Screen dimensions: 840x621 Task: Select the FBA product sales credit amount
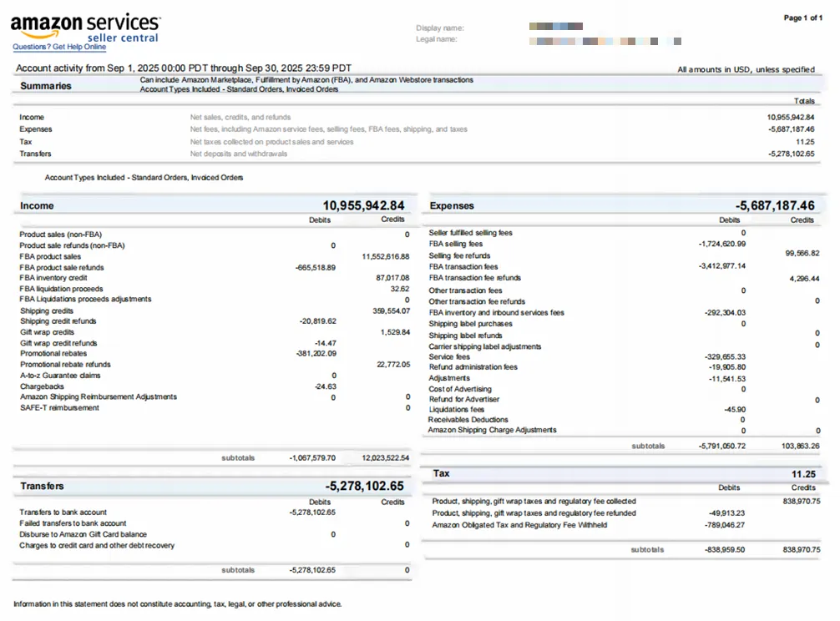386,256
